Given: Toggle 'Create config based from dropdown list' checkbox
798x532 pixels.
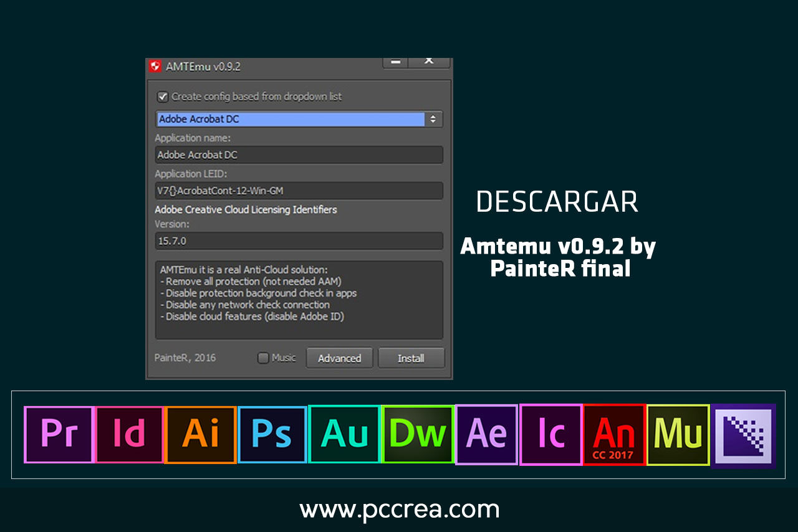Looking at the screenshot, I should (x=163, y=97).
